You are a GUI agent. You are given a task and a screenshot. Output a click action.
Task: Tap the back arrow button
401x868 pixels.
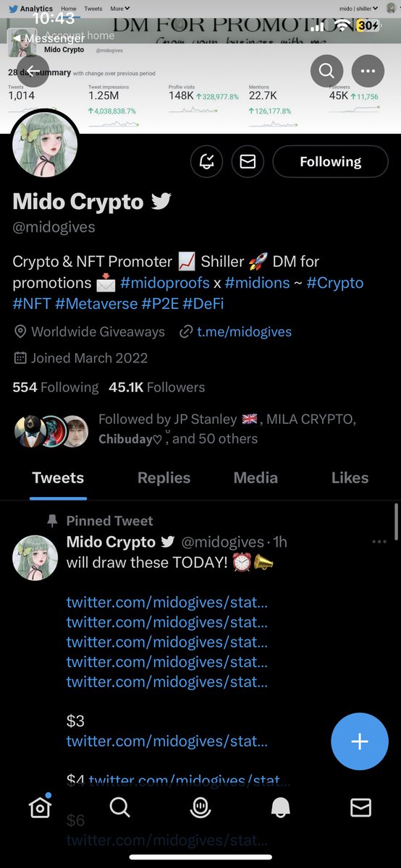29,71
